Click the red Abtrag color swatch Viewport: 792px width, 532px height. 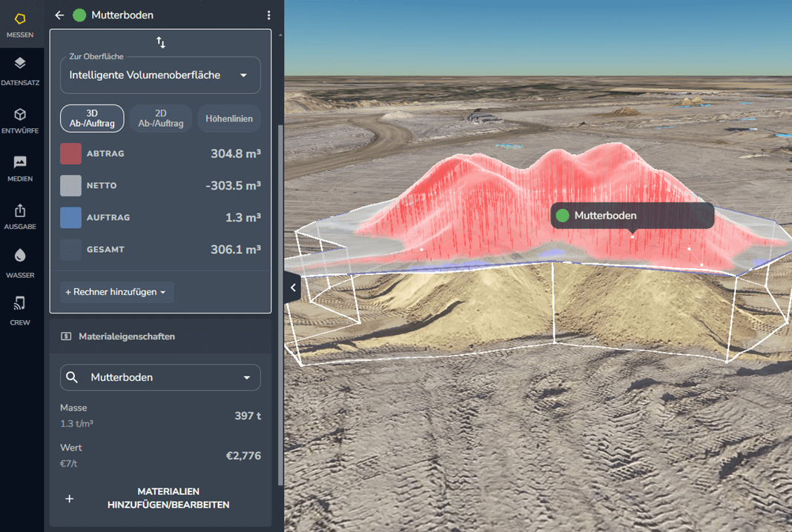pyautogui.click(x=70, y=154)
